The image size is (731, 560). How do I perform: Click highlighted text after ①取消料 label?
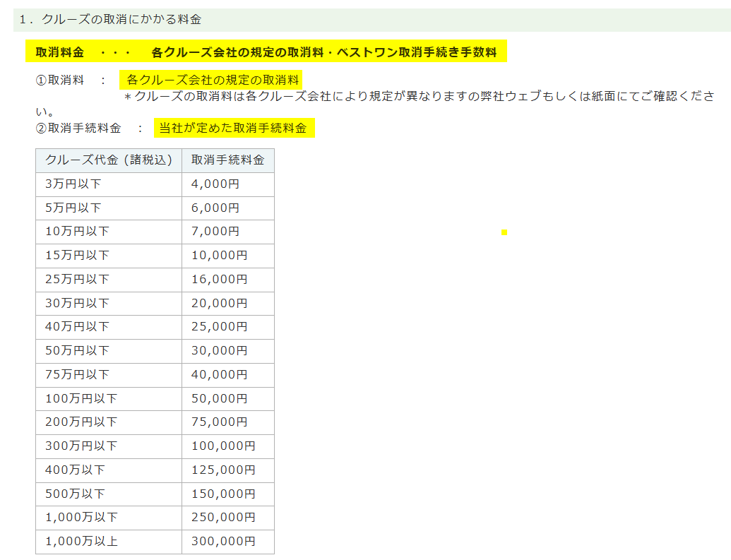tap(213, 80)
